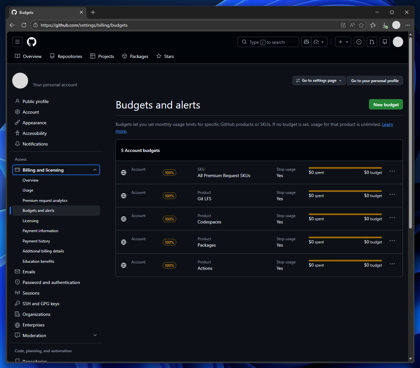The height and width of the screenshot is (368, 420).
Task: Open SSH and GPG keys settings
Action: pos(41,304)
